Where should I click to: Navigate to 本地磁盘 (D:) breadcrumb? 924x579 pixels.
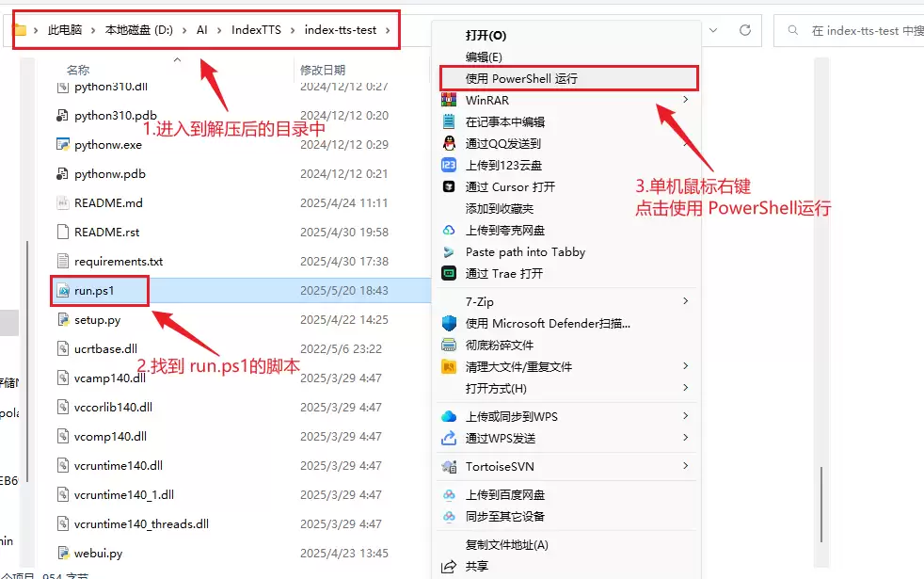[x=139, y=30]
